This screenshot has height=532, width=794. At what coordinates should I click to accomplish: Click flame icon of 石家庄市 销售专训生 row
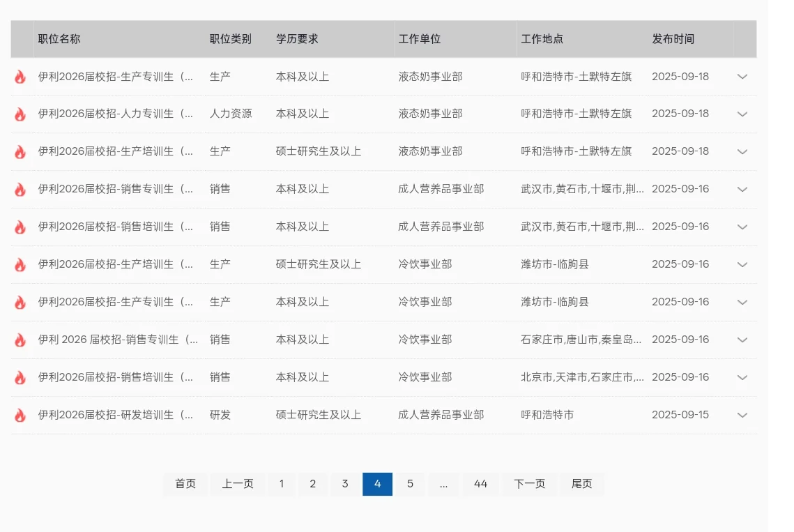click(x=20, y=340)
